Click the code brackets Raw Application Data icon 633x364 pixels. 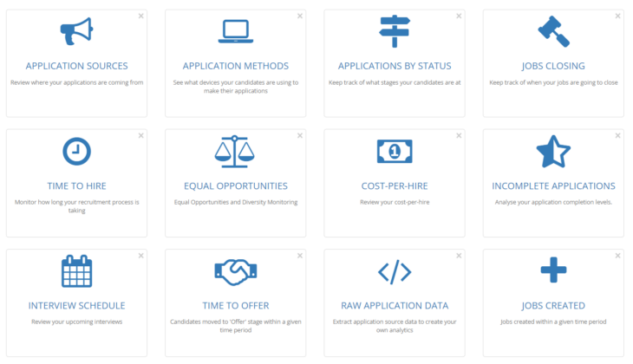[395, 271]
